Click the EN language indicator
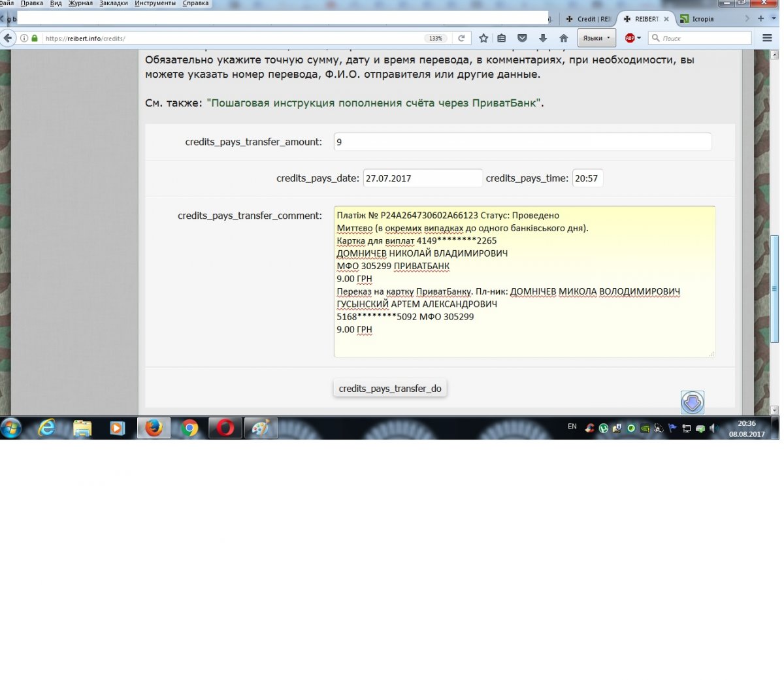Screen dimensions: 784x680 pyautogui.click(x=572, y=427)
